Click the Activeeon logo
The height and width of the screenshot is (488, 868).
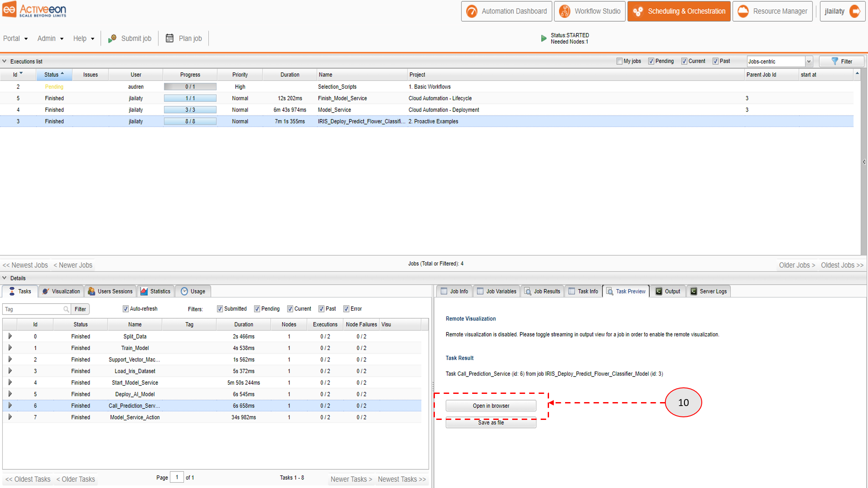click(x=34, y=10)
